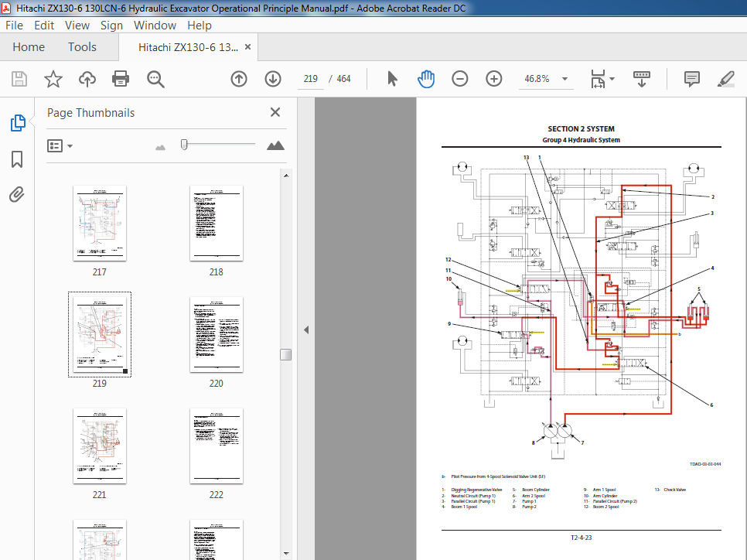
Task: Open the Help menu
Action: 200,26
